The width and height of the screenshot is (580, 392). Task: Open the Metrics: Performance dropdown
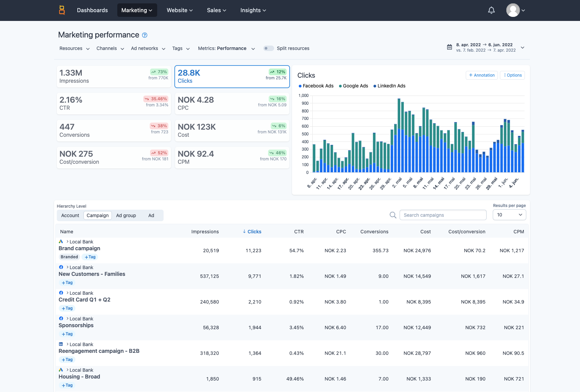226,48
